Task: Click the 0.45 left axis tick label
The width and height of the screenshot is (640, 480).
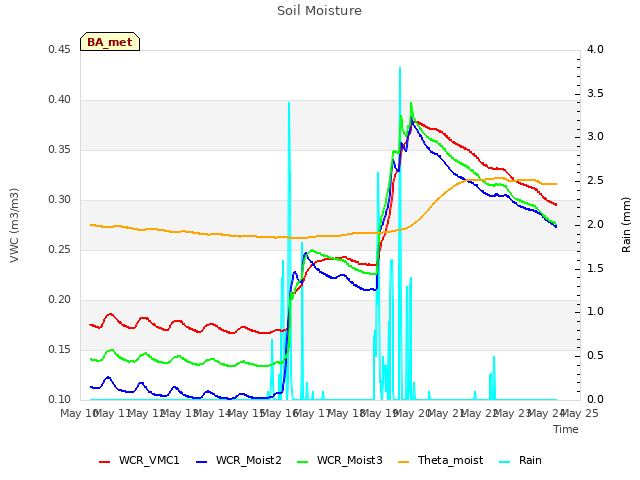Action: click(x=59, y=49)
